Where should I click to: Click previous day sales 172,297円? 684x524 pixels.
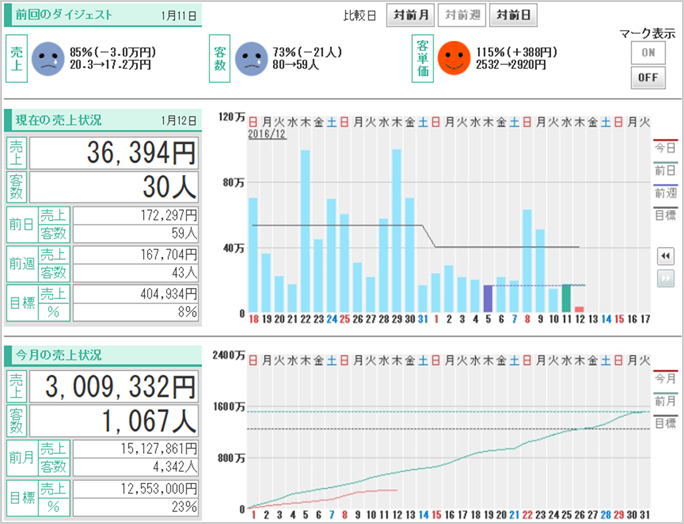136,215
